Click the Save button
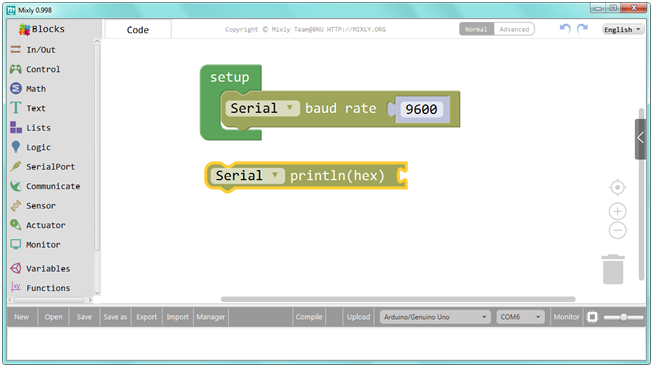Image resolution: width=653 pixels, height=367 pixels. [x=84, y=317]
